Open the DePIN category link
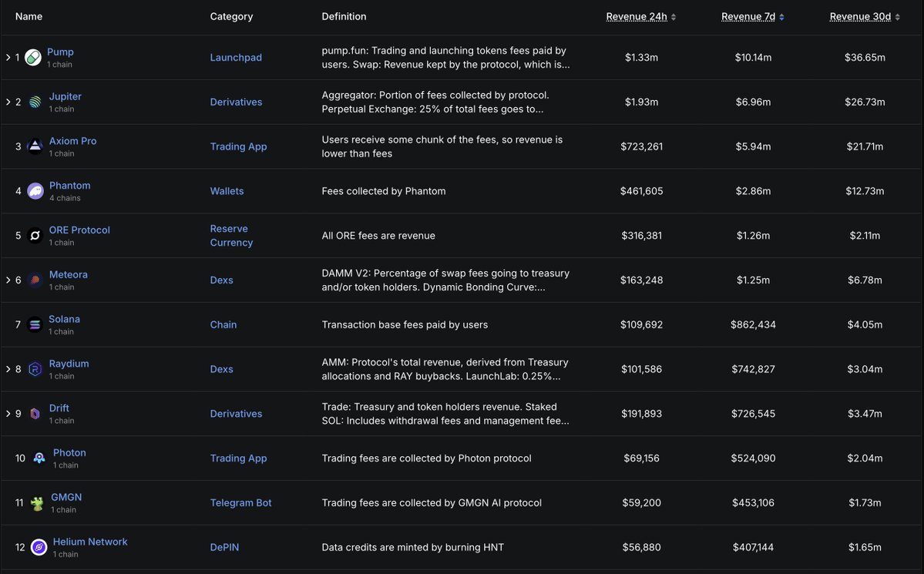The height and width of the screenshot is (574, 924). (224, 548)
